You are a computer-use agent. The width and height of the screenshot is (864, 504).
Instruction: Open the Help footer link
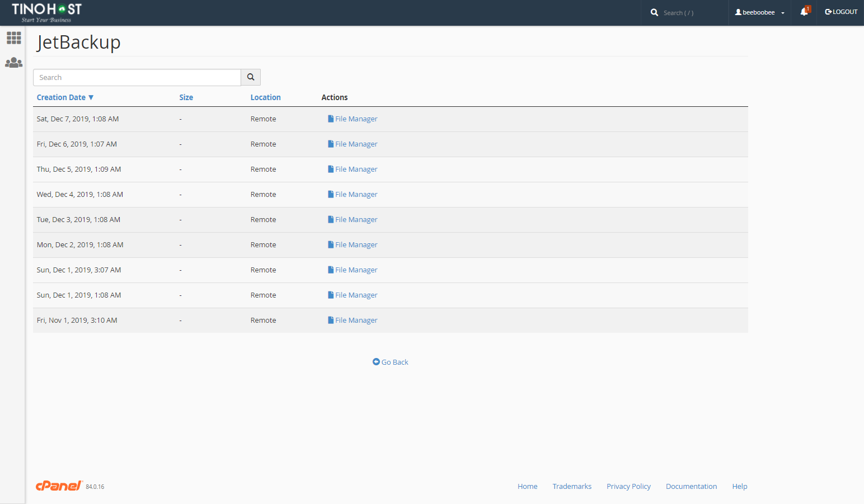coord(740,486)
